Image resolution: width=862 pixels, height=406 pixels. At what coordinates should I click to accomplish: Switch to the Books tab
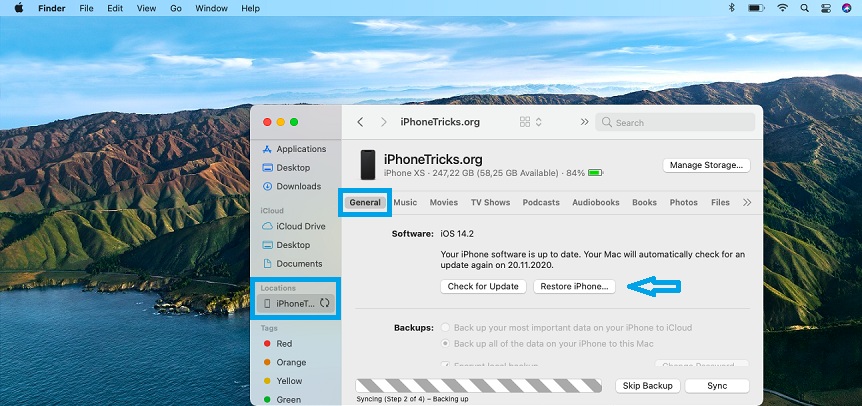point(644,202)
